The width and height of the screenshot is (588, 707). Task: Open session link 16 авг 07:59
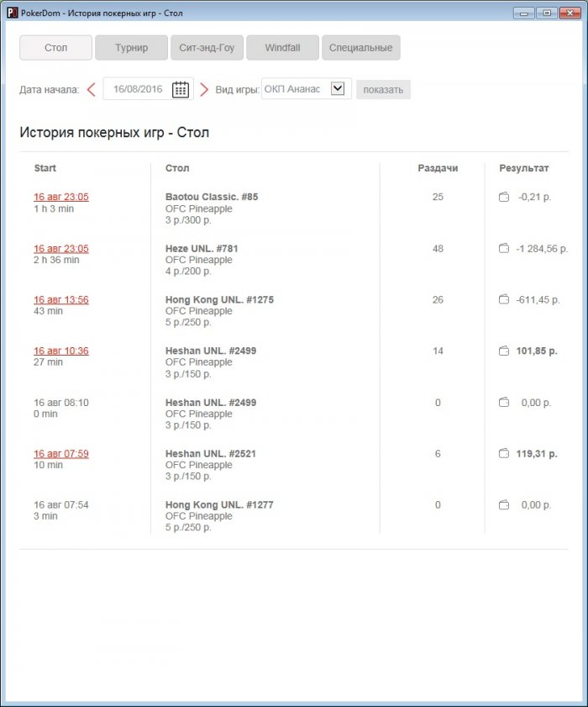tap(61, 454)
